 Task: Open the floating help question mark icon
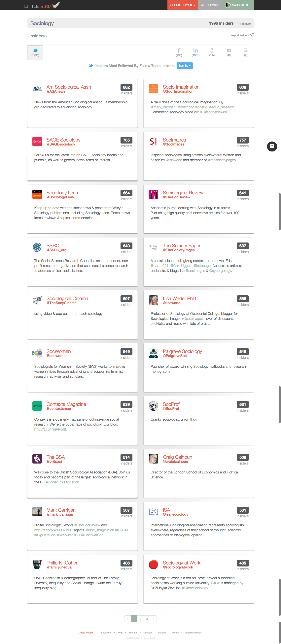point(272,146)
